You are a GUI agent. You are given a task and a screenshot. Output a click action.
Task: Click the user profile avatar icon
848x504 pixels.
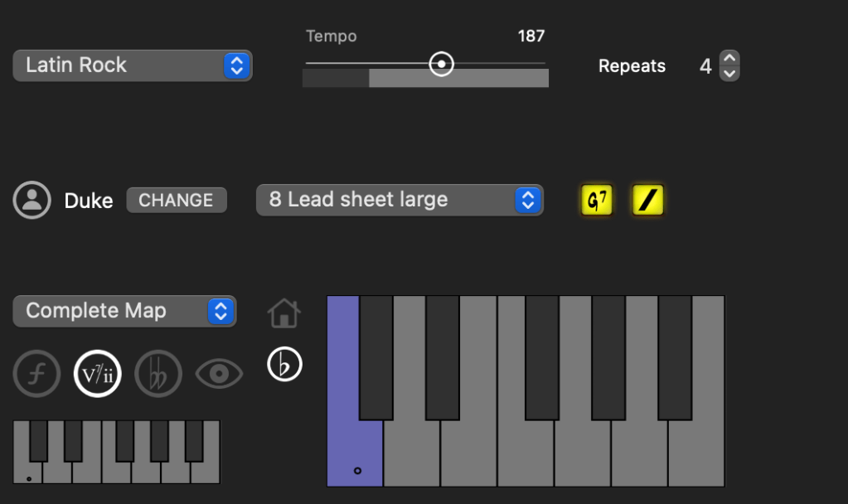click(x=32, y=200)
